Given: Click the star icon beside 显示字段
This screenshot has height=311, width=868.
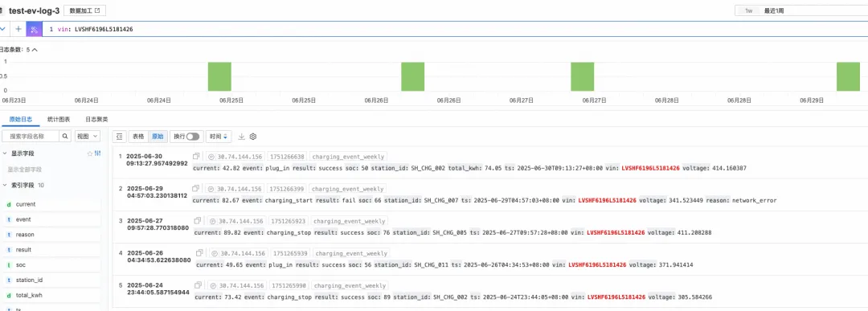Looking at the screenshot, I should point(90,153).
